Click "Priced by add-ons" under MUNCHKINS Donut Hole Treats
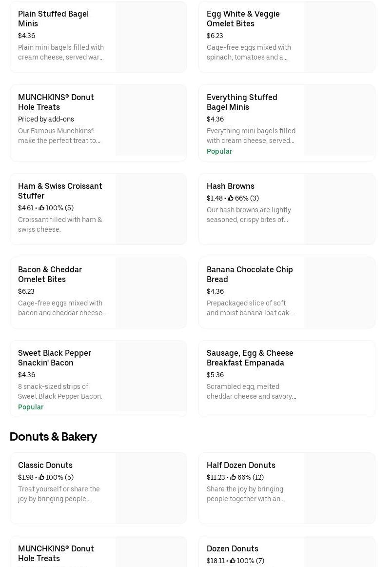This screenshot has height=567, width=392. point(46,119)
